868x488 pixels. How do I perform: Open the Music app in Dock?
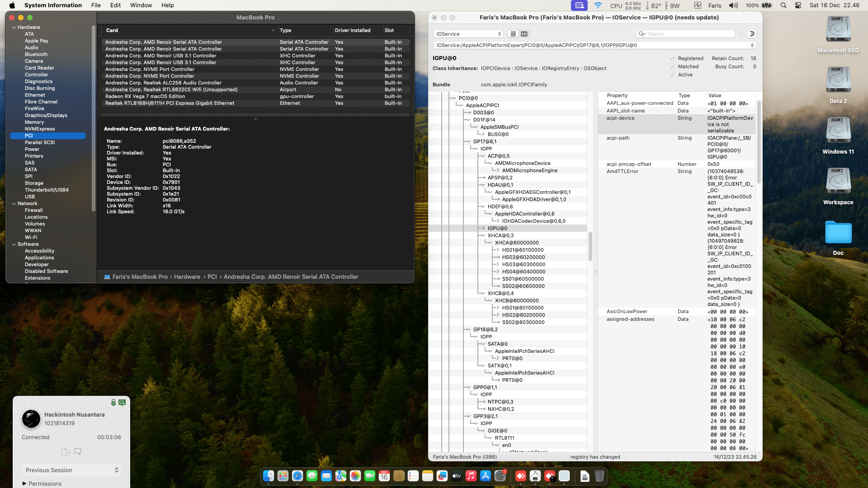tap(471, 476)
